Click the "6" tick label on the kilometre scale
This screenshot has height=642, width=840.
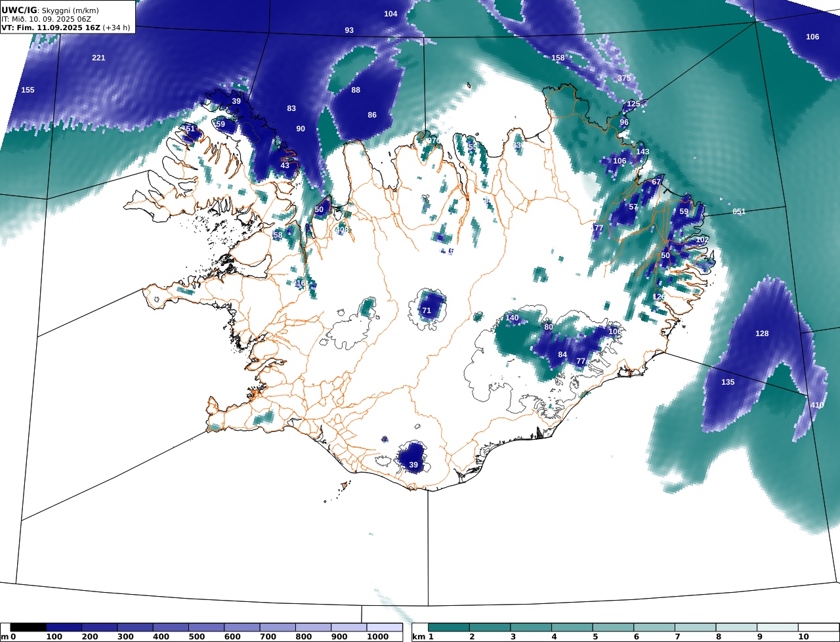pos(636,637)
